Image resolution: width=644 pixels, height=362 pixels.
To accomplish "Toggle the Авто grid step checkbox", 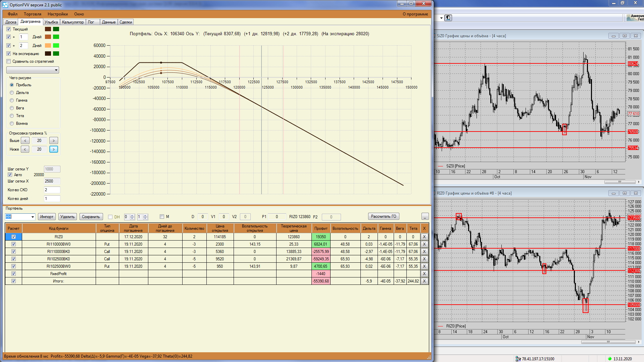I will (10, 175).
